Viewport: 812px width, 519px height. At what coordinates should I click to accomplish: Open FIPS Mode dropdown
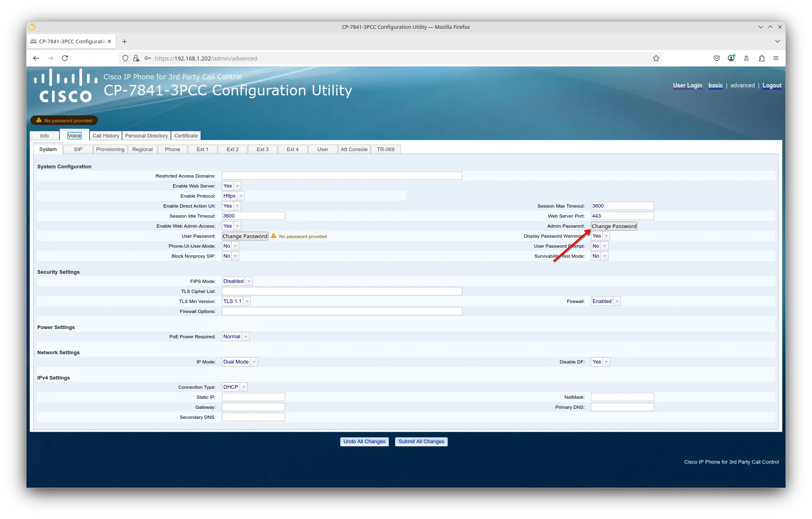click(x=237, y=281)
